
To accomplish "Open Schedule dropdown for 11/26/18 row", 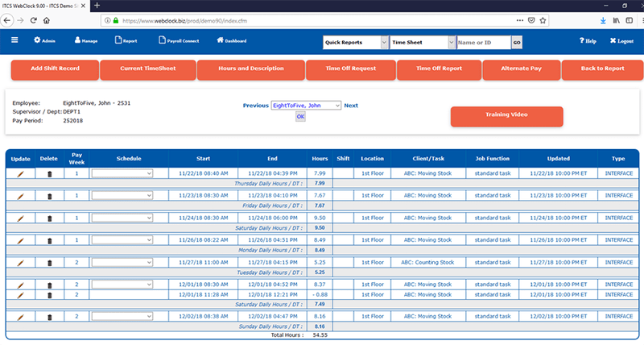I will pyautogui.click(x=122, y=240).
